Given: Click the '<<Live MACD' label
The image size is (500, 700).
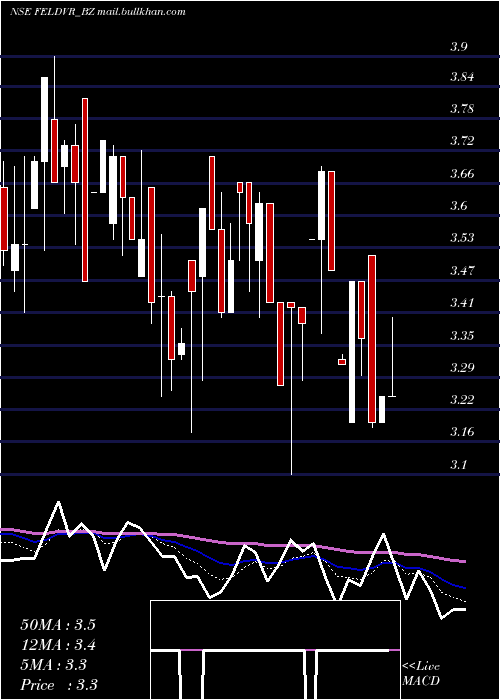Looking at the screenshot, I should pyautogui.click(x=421, y=673).
